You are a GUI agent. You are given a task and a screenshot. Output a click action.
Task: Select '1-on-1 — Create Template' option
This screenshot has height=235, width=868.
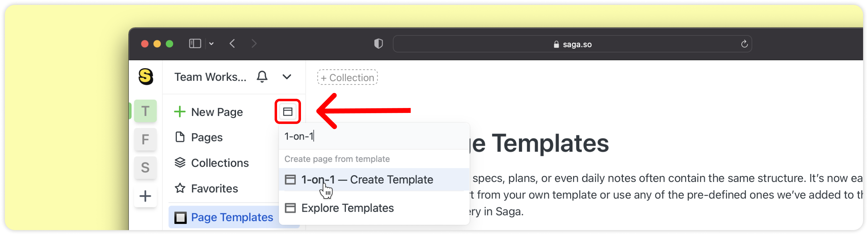[367, 180]
